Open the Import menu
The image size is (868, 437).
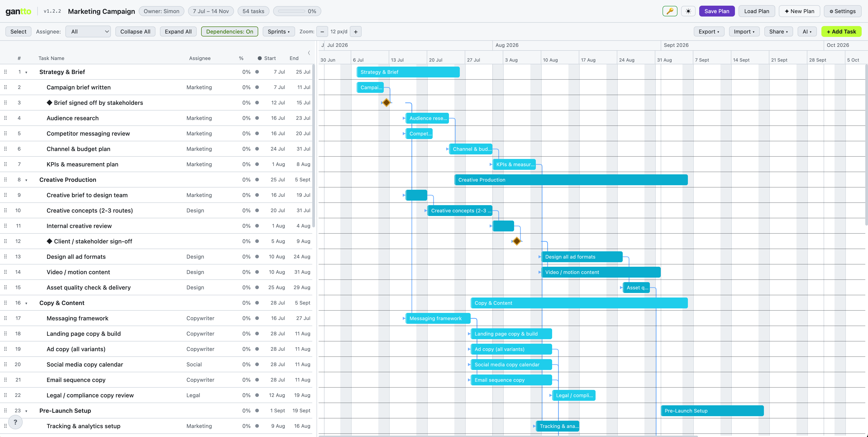(744, 32)
